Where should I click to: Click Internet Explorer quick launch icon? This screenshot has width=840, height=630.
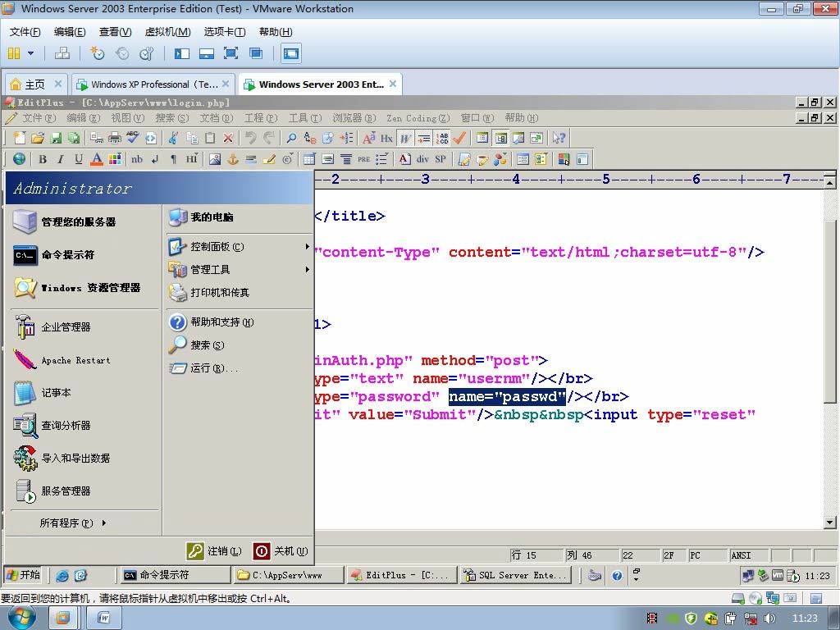point(62,575)
